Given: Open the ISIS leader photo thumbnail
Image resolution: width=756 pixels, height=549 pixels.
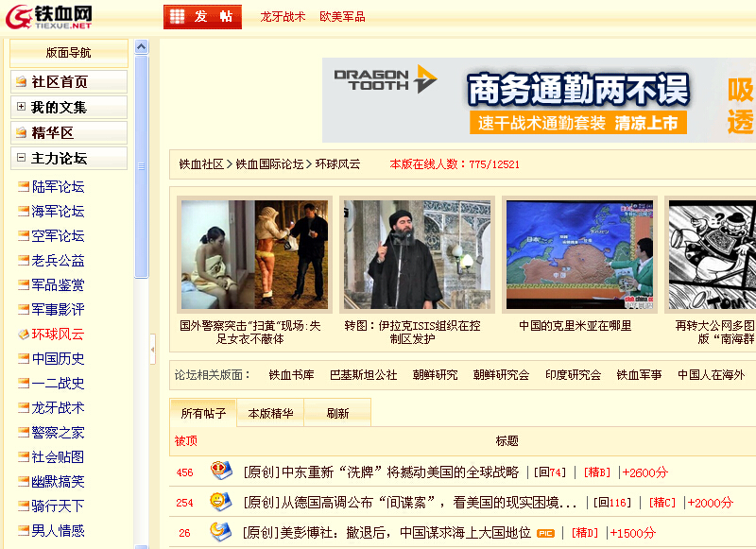Looking at the screenshot, I should tap(416, 255).
